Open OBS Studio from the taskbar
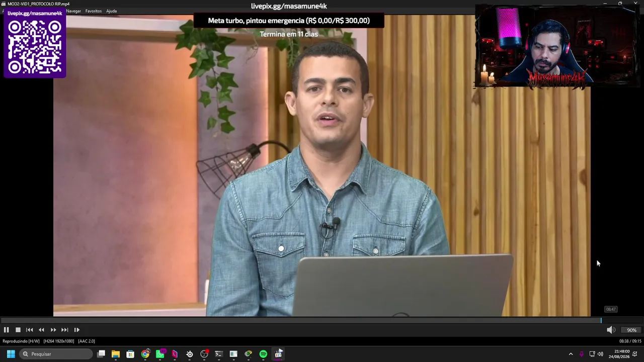 [x=204, y=354]
